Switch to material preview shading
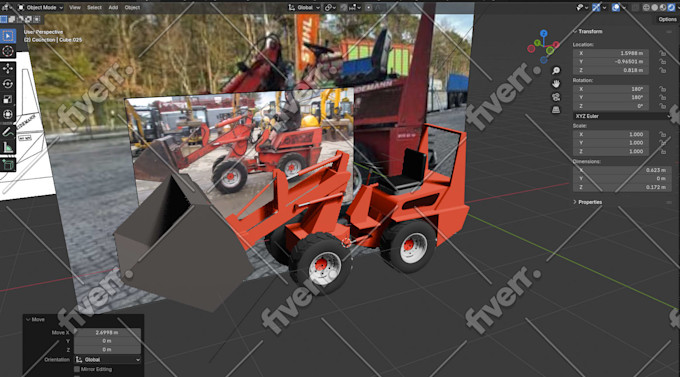The height and width of the screenshot is (377, 680). point(663,7)
